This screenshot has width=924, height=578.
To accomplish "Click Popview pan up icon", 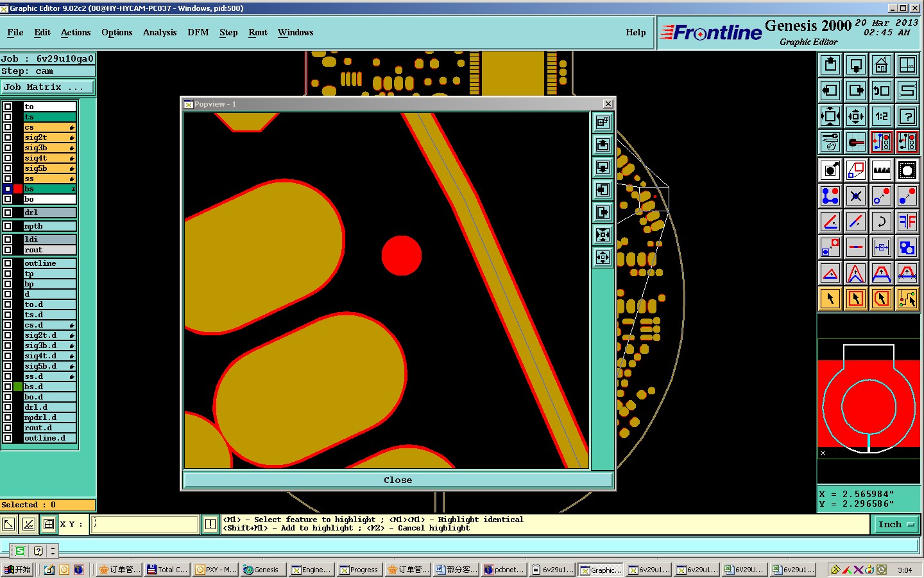I will [603, 144].
